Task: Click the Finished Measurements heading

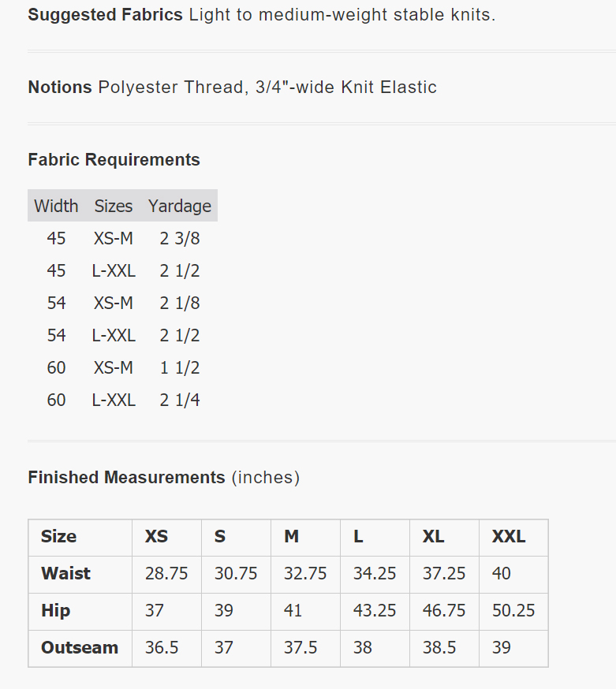Action: 126,478
